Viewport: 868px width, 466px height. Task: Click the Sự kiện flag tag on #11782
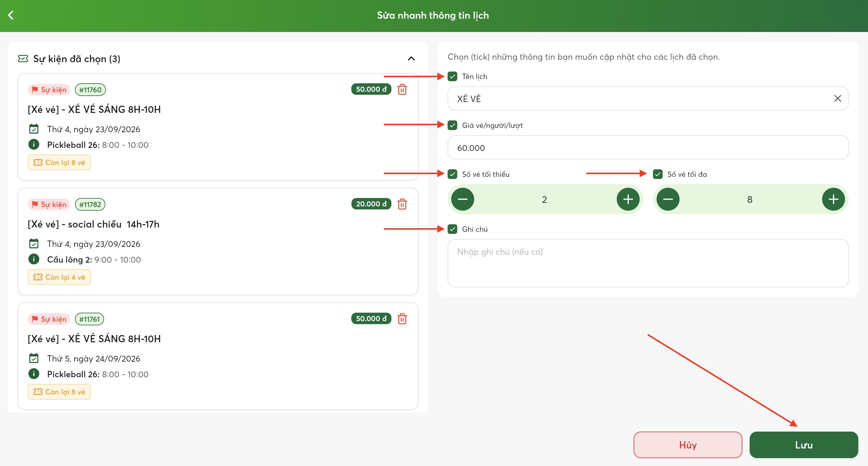coord(49,204)
